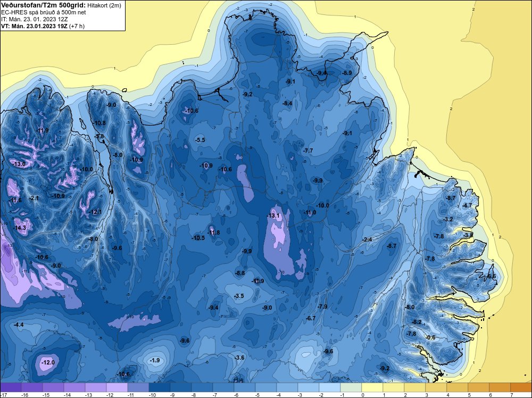Viewport: 532px width, 398px height.
Task: Select the legend swatch labeled -8
Action: point(202,387)
